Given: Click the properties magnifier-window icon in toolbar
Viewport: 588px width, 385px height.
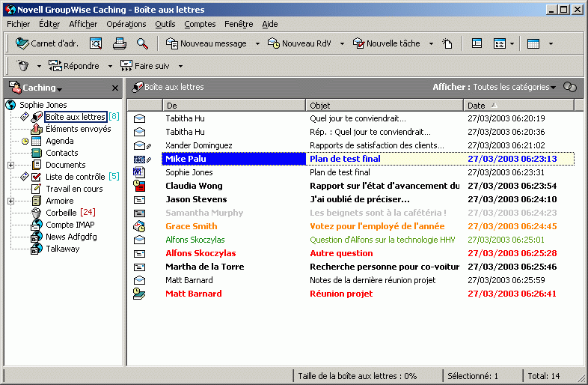Looking at the screenshot, I should [96, 43].
